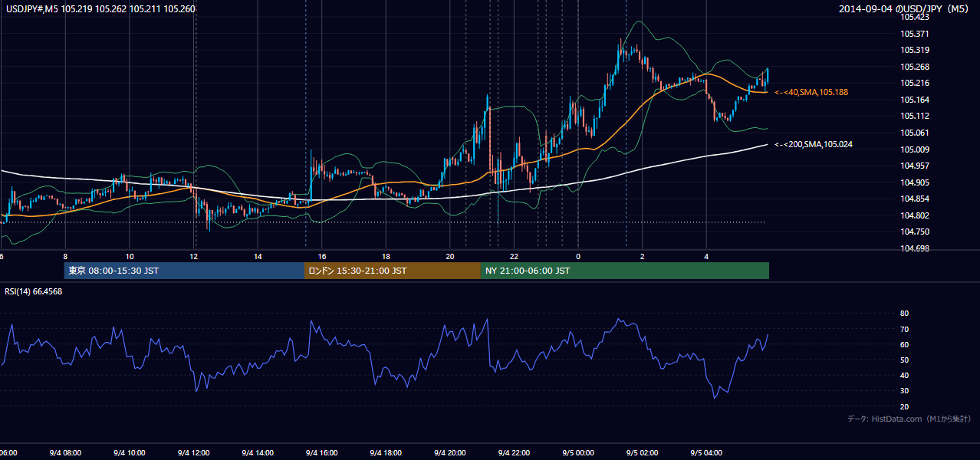Click bottom date label 9/4 14:00
Viewport: 980px width, 460px height.
(x=258, y=452)
